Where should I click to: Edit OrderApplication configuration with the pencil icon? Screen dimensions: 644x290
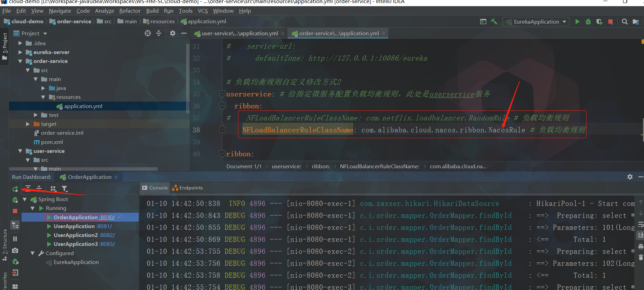click(119, 217)
